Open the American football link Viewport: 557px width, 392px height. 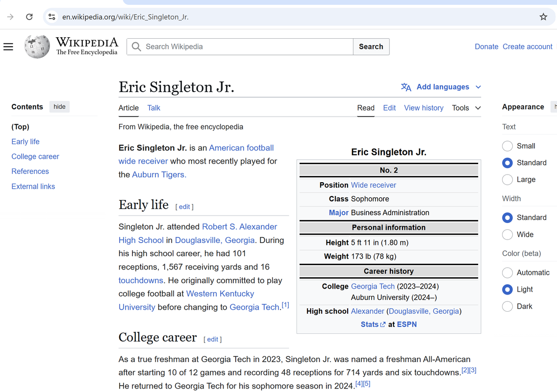click(241, 147)
